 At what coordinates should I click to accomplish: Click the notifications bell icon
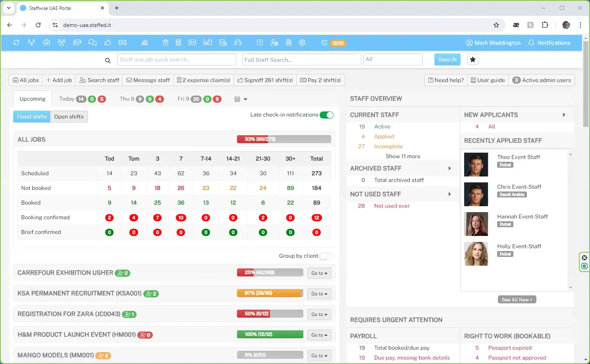coord(531,43)
